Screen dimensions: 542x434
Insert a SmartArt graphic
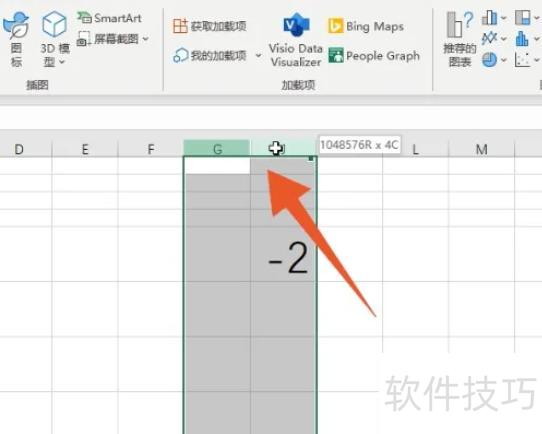click(x=109, y=18)
